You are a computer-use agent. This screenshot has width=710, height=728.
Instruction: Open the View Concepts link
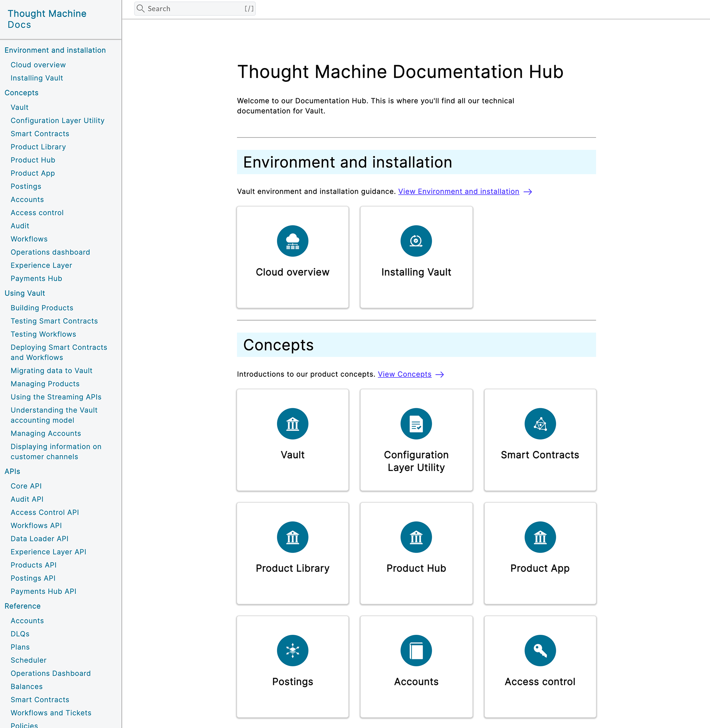(404, 374)
